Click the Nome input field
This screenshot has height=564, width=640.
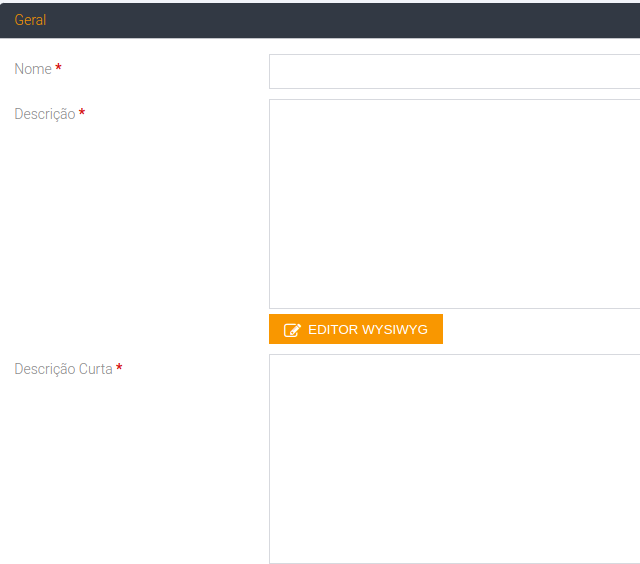[x=454, y=71]
